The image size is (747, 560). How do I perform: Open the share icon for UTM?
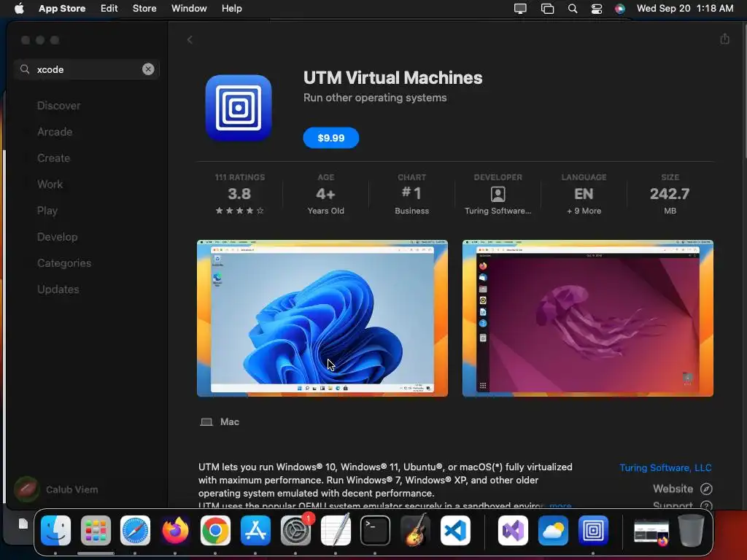[x=724, y=39]
